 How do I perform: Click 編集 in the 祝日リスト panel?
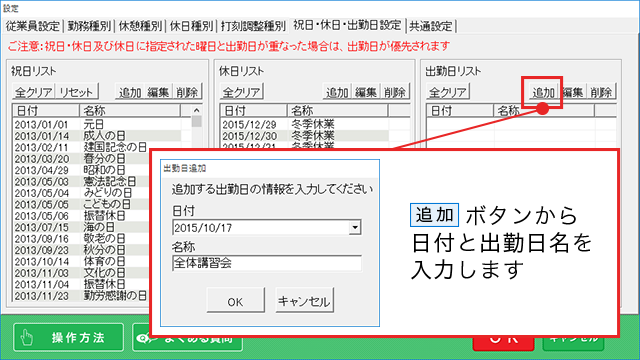pos(158,92)
